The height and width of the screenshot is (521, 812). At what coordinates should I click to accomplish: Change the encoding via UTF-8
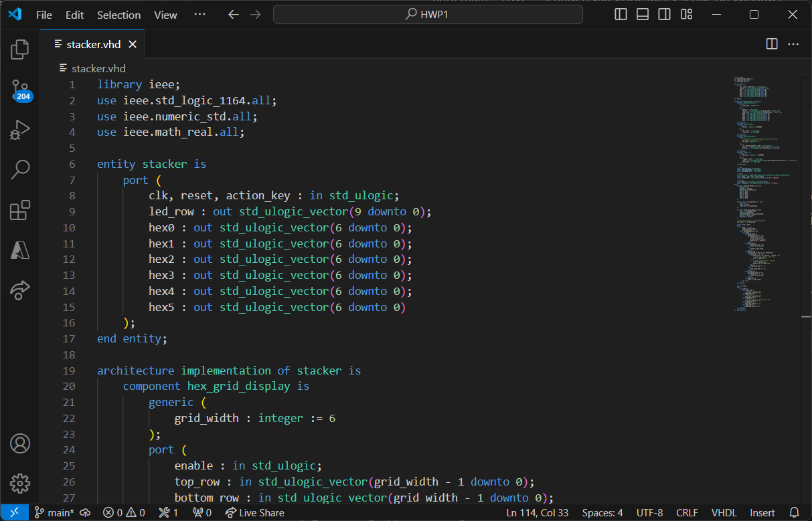click(649, 512)
